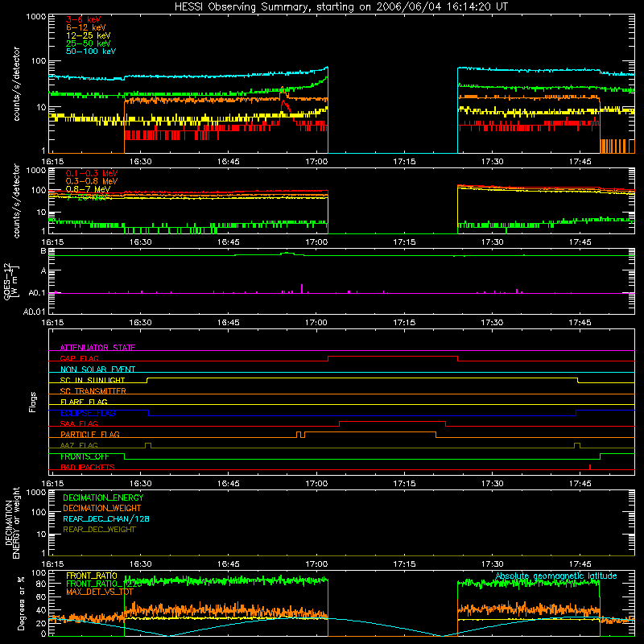The image size is (644, 644).
Task: Select the FRONTS_OFF flag label
Action: [85, 456]
